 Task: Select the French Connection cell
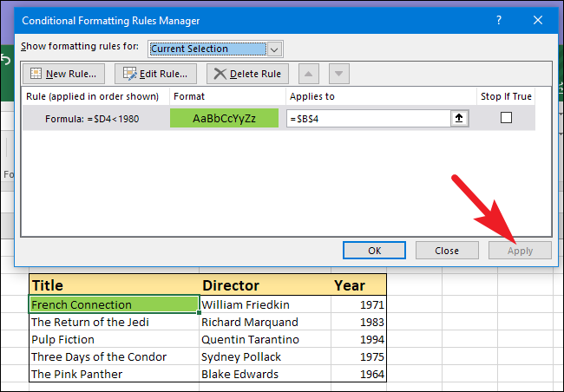pos(114,304)
